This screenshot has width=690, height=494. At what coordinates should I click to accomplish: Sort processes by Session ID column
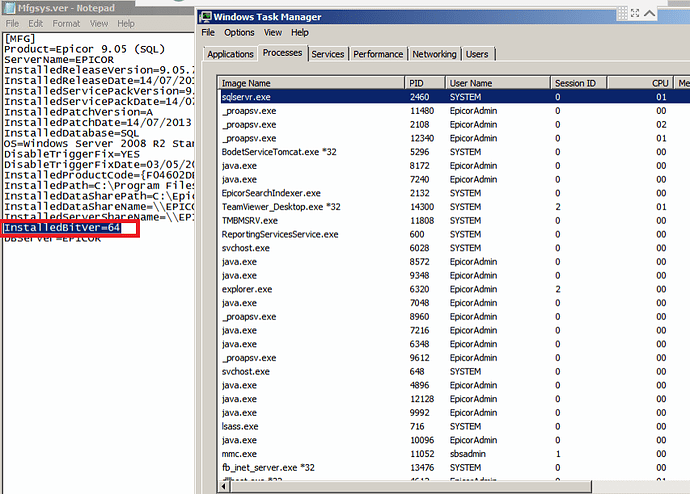pyautogui.click(x=579, y=83)
